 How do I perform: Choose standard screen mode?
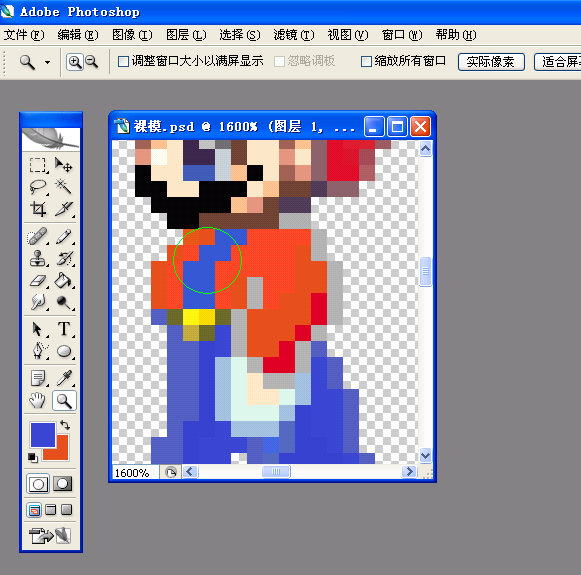click(34, 510)
